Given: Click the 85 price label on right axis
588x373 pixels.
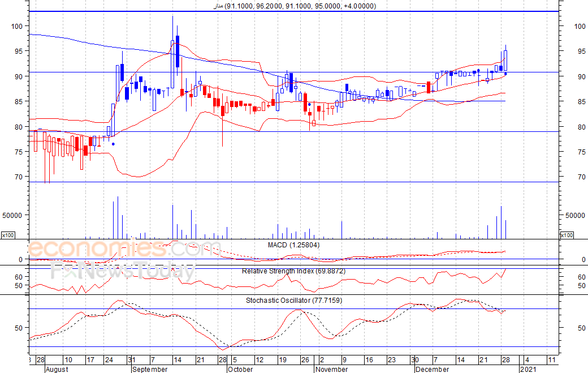Looking at the screenshot, I should click(x=581, y=102).
